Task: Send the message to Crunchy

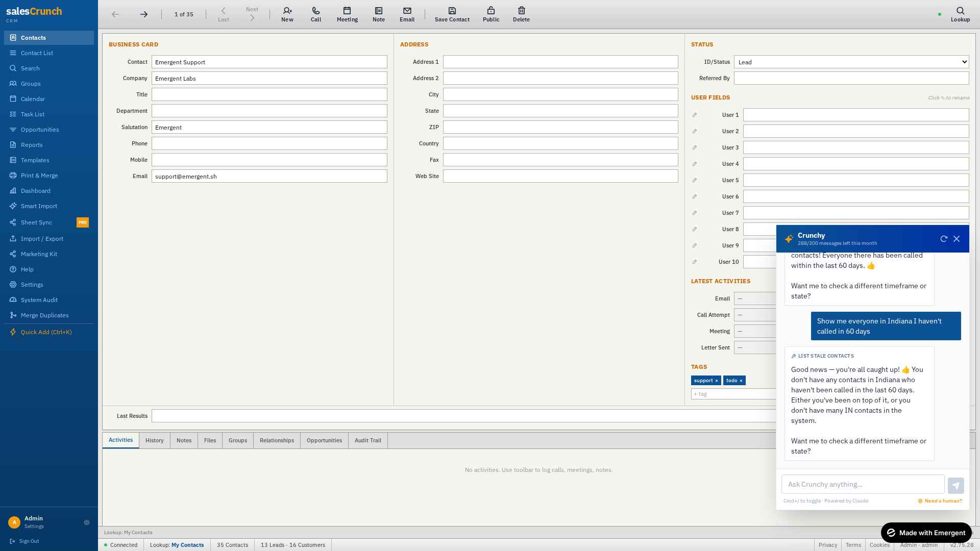Action: [956, 486]
